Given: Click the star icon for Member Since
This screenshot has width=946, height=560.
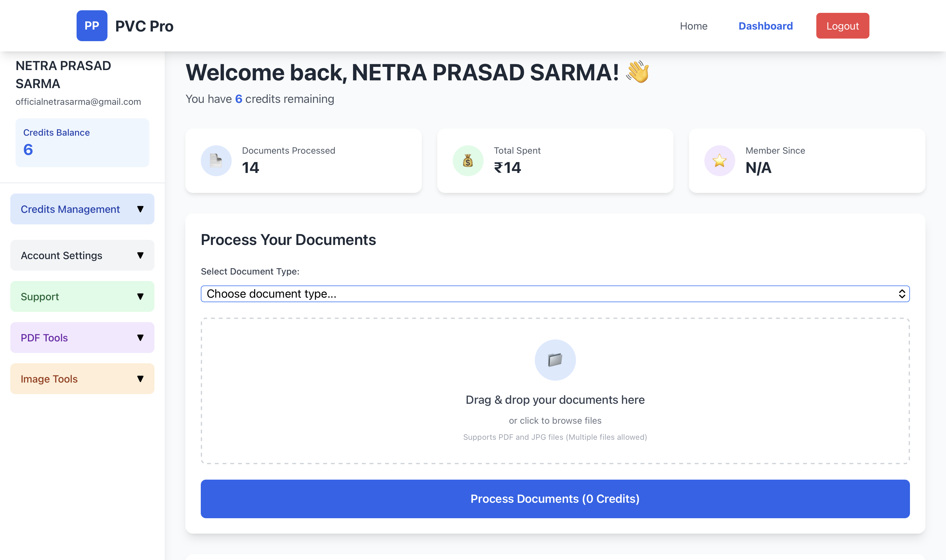Looking at the screenshot, I should 719,160.
